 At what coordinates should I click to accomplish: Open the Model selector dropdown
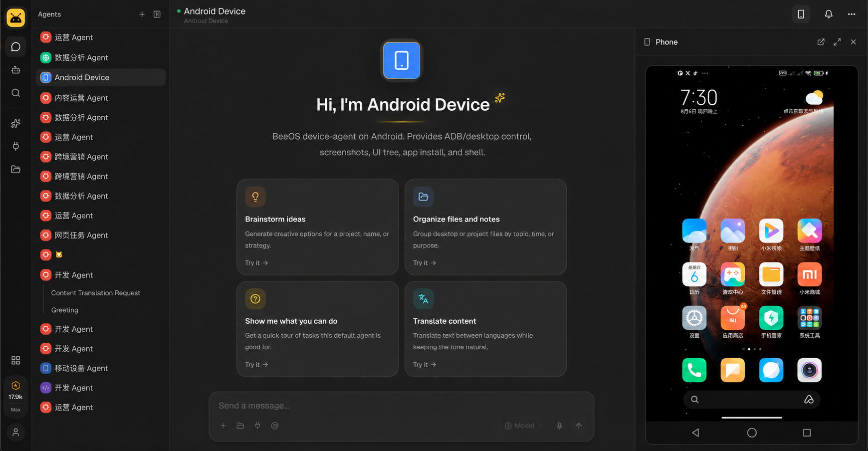click(524, 426)
